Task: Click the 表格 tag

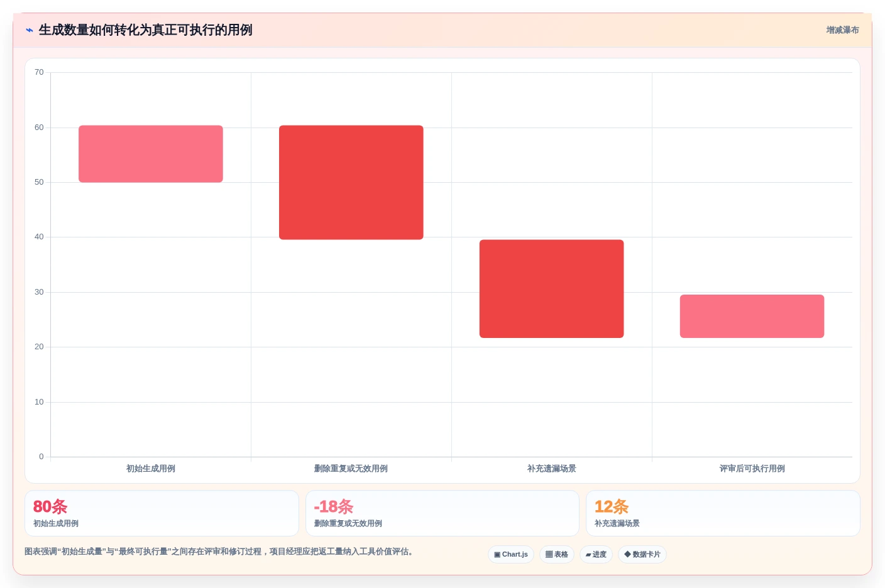Action: (x=557, y=554)
